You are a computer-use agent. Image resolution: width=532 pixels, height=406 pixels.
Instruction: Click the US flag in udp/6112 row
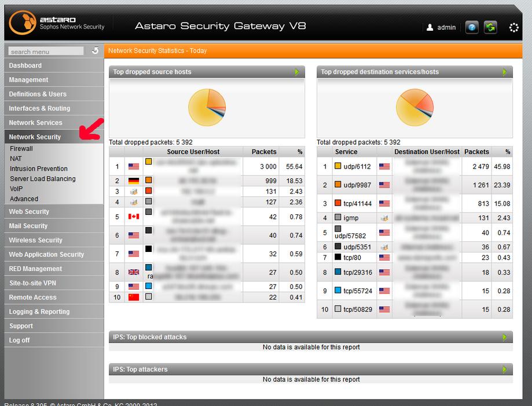click(384, 167)
